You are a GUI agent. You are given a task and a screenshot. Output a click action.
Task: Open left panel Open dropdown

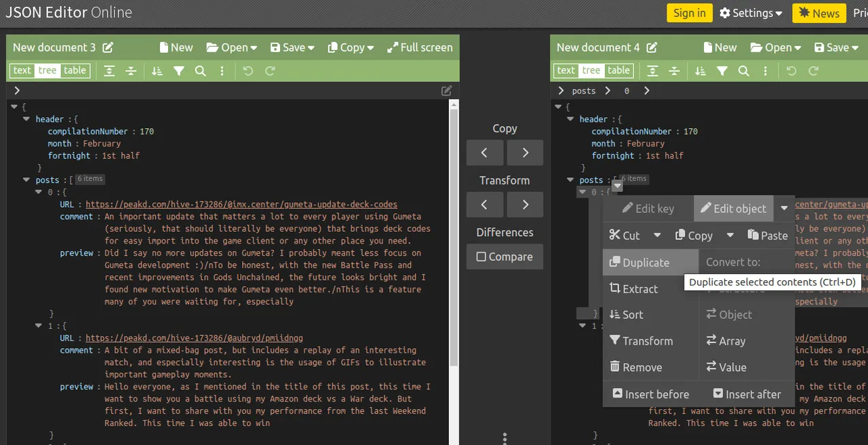pos(232,47)
